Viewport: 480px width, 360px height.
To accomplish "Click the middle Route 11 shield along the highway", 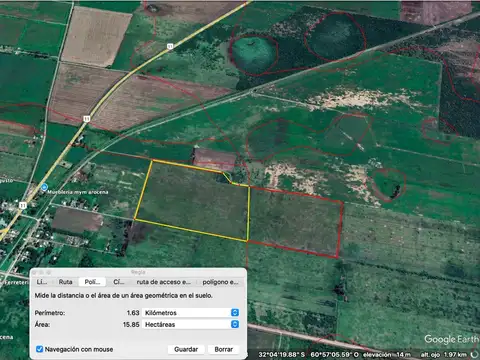I will click(x=87, y=119).
